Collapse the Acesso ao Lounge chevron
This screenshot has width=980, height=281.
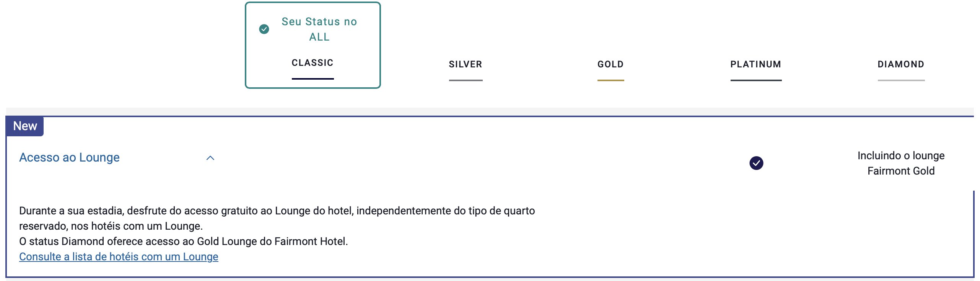(210, 158)
